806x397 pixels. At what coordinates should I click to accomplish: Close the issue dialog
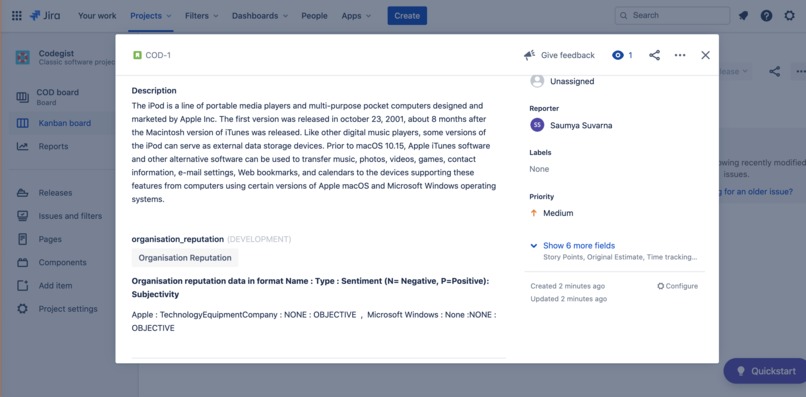click(705, 55)
